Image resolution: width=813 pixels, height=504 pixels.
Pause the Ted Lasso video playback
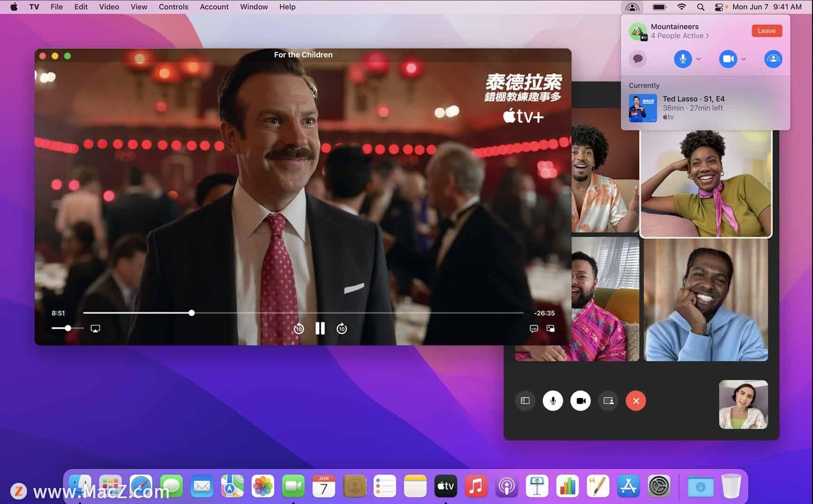(x=320, y=328)
